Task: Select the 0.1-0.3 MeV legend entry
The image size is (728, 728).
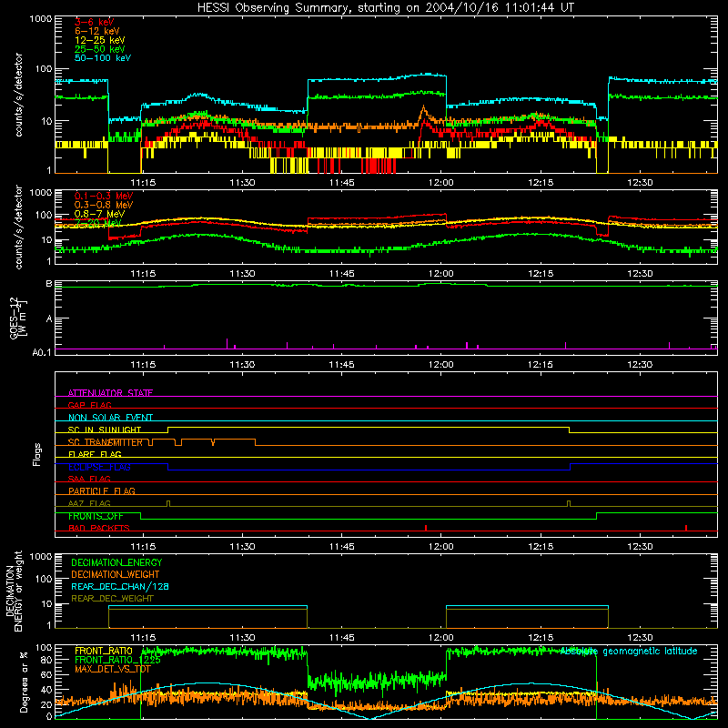Action: point(104,196)
